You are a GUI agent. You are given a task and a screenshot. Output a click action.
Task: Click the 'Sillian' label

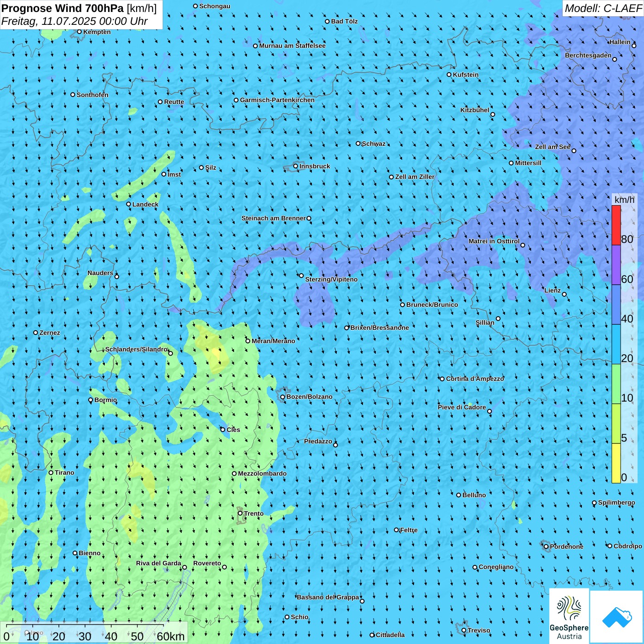485,322
